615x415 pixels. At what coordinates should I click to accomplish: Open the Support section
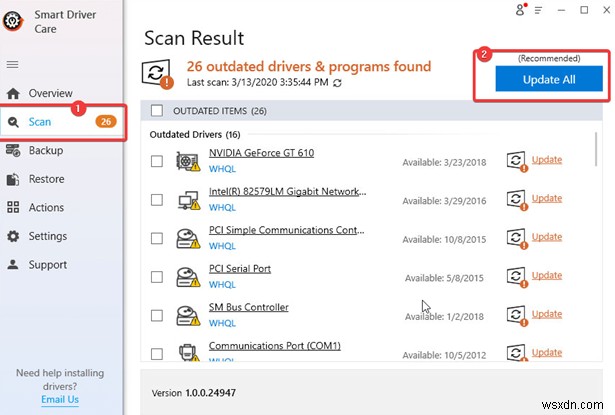pyautogui.click(x=48, y=265)
